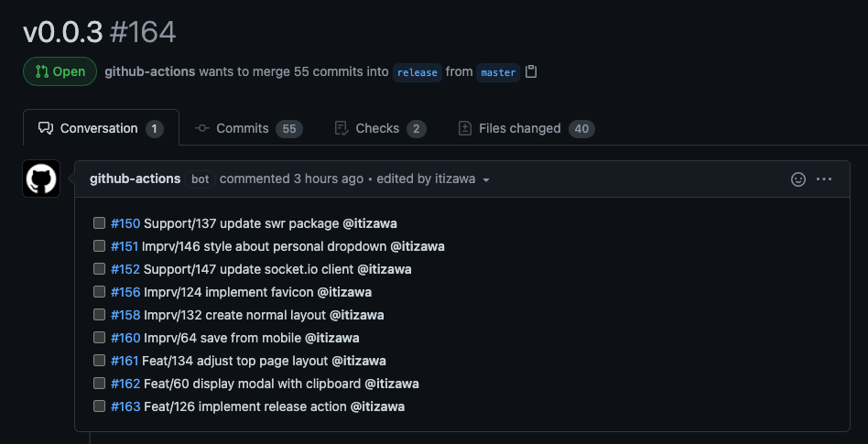Image resolution: width=868 pixels, height=444 pixels.
Task: Click the github-actions avatar image
Action: (41, 179)
